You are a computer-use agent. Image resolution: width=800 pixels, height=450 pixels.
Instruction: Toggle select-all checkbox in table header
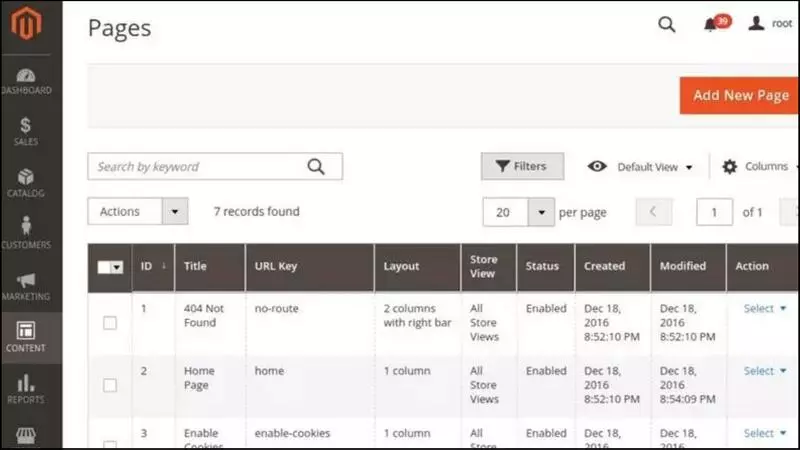pyautogui.click(x=104, y=267)
